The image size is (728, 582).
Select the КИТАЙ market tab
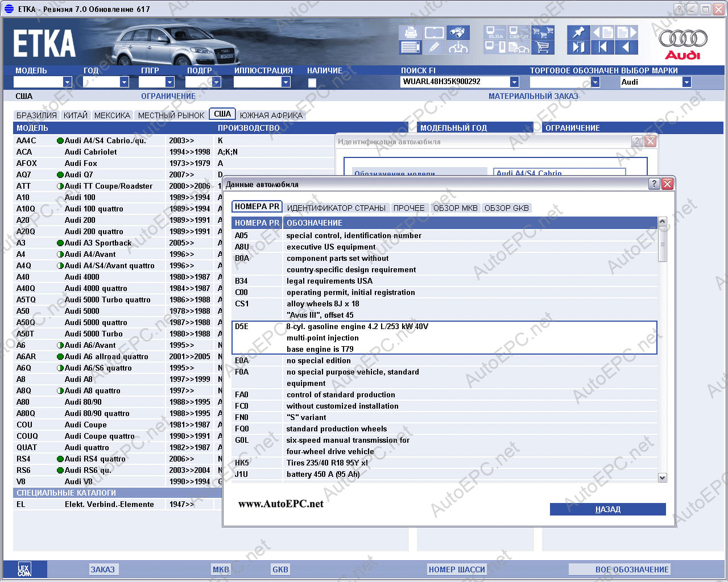[x=76, y=115]
